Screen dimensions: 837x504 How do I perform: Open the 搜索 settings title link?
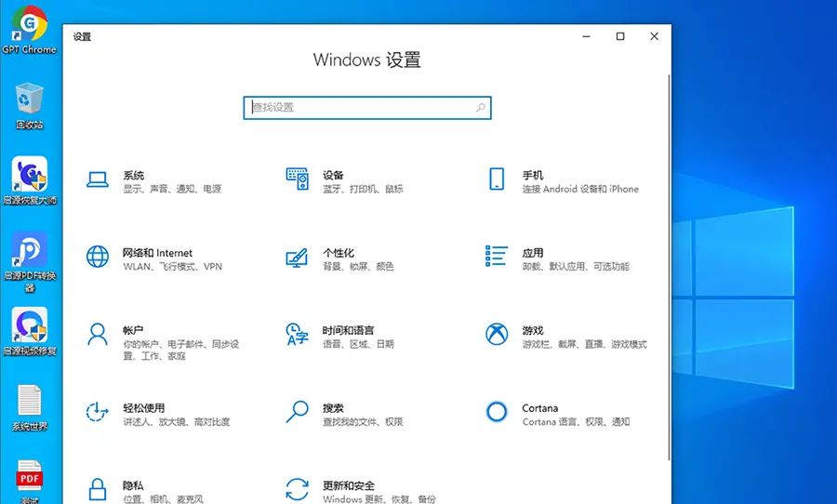333,408
